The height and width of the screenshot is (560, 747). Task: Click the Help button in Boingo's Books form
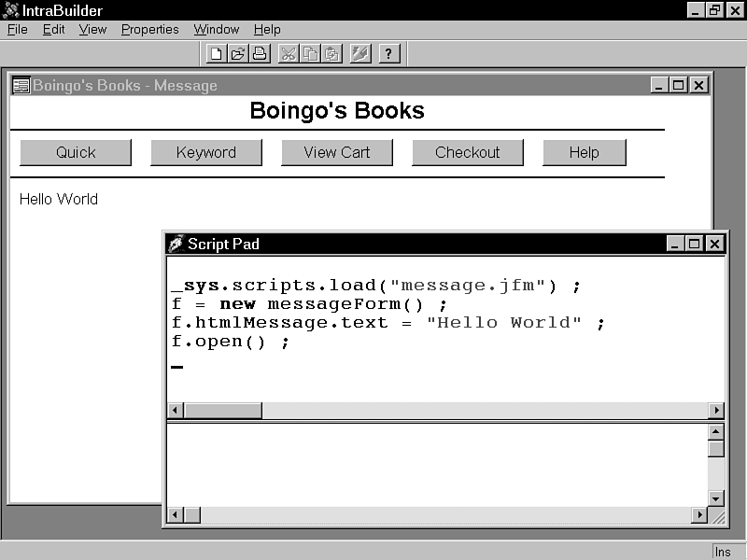(x=585, y=152)
